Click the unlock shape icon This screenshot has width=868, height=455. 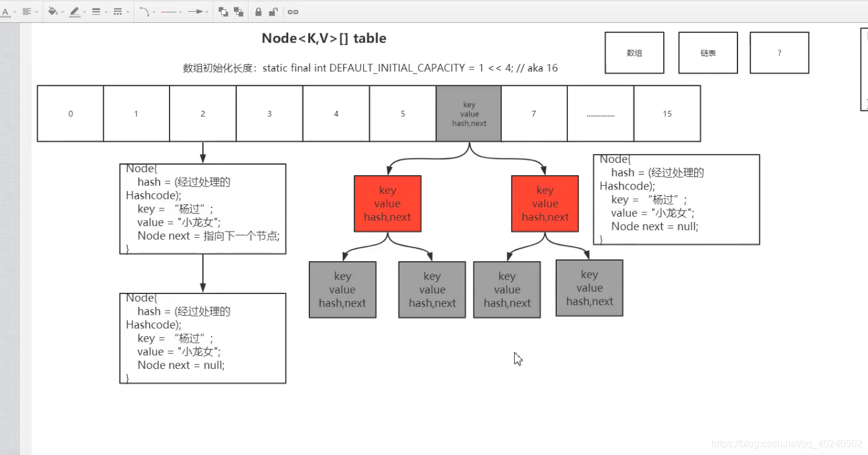[x=273, y=12]
